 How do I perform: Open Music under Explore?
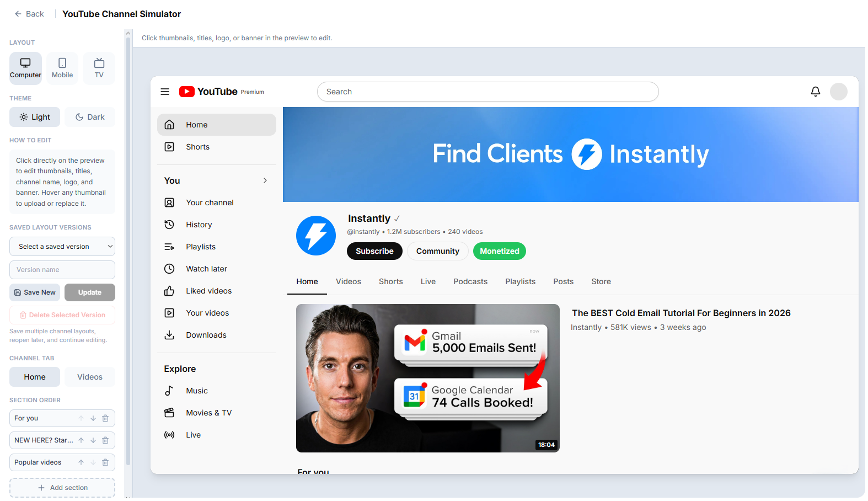(217, 391)
